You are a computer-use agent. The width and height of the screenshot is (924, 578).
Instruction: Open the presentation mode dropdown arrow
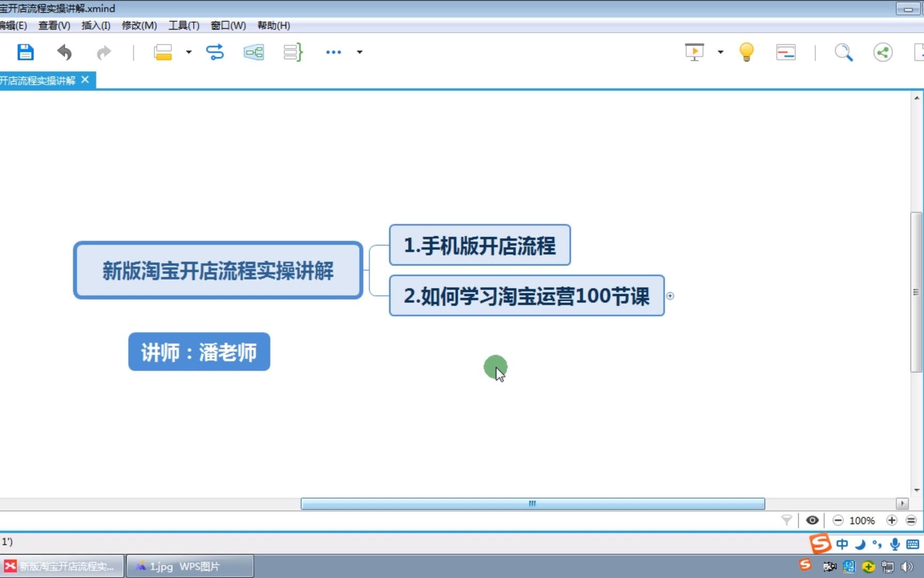pos(721,52)
